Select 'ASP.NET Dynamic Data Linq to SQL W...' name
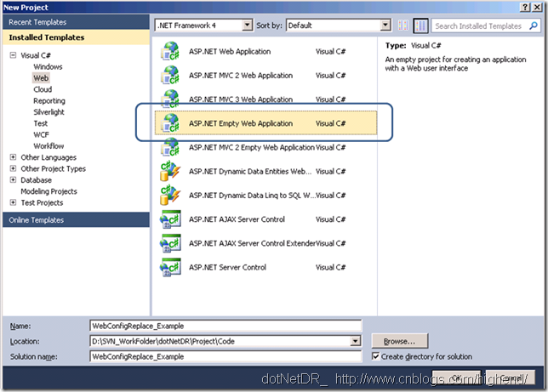 [x=252, y=196]
